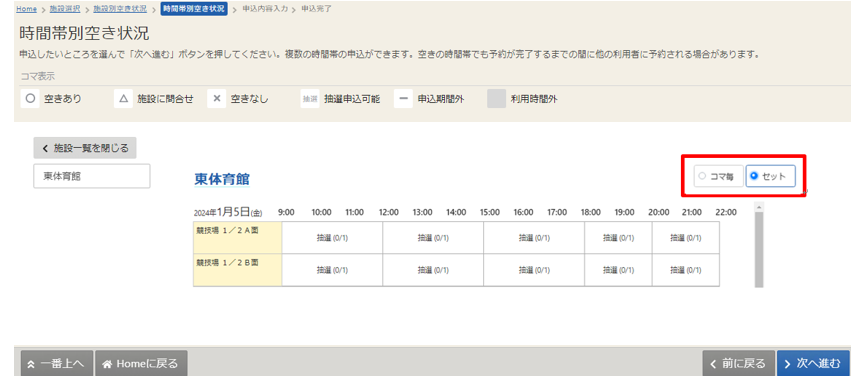Choose 競技場 1/2 A面 20:00 lottery slot
This screenshot has height=384, width=862.
pyautogui.click(x=686, y=238)
